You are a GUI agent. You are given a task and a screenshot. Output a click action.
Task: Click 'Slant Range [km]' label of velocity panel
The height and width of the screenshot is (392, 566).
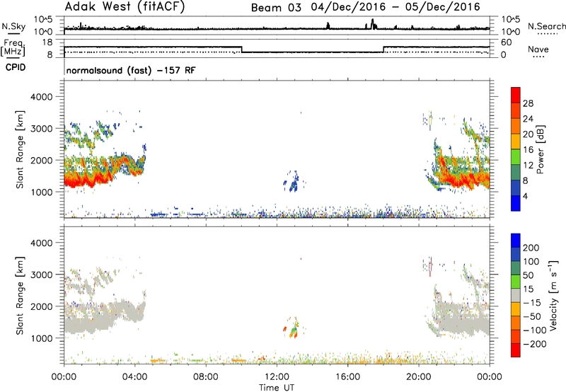click(20, 295)
